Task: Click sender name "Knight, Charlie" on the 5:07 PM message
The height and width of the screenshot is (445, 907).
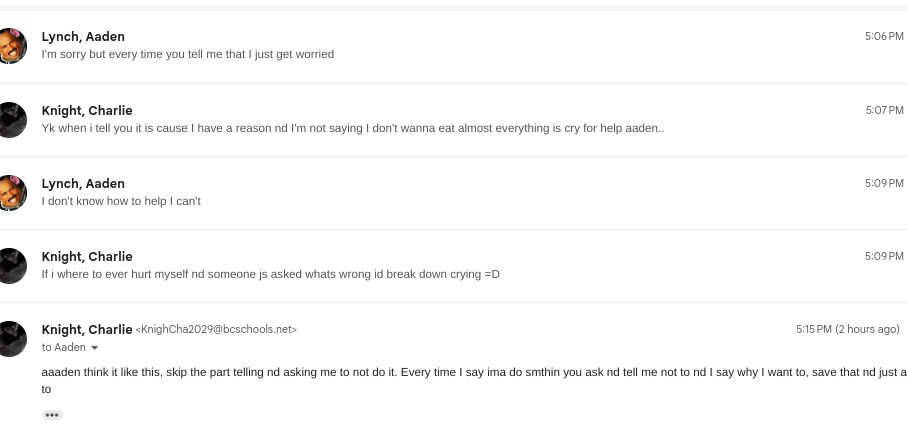Action: point(87,110)
